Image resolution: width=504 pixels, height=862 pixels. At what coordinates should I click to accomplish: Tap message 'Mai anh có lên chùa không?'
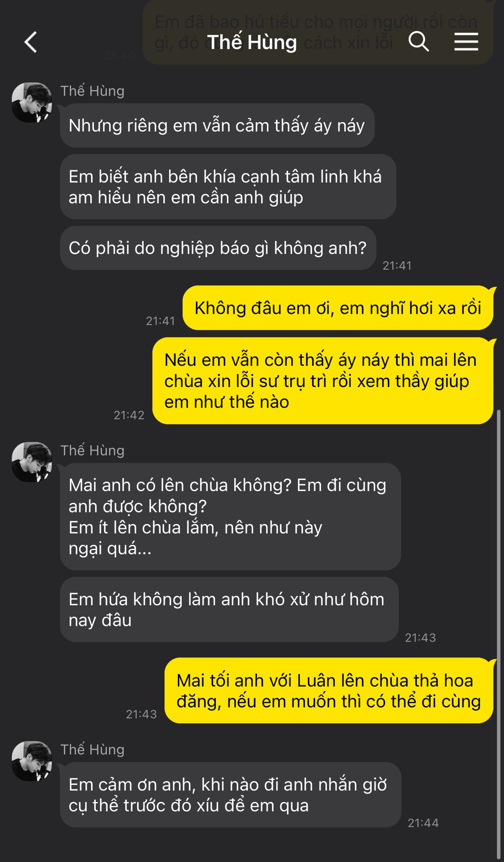[230, 517]
